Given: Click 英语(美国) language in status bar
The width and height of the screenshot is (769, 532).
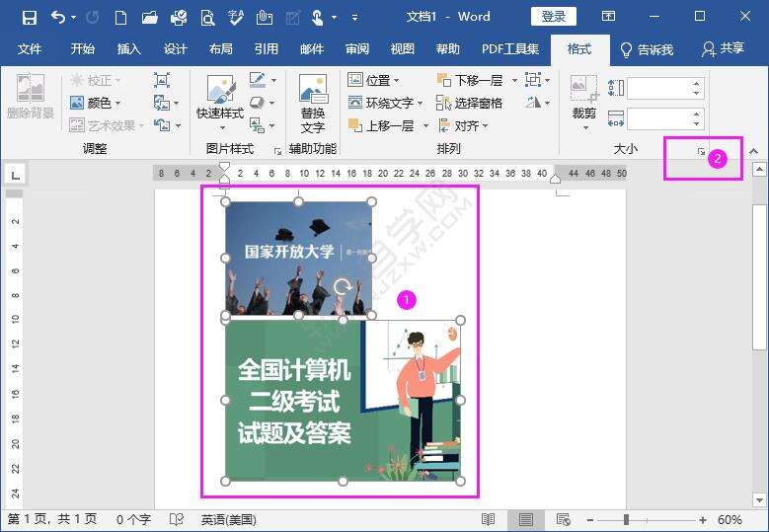Looking at the screenshot, I should pos(229,519).
